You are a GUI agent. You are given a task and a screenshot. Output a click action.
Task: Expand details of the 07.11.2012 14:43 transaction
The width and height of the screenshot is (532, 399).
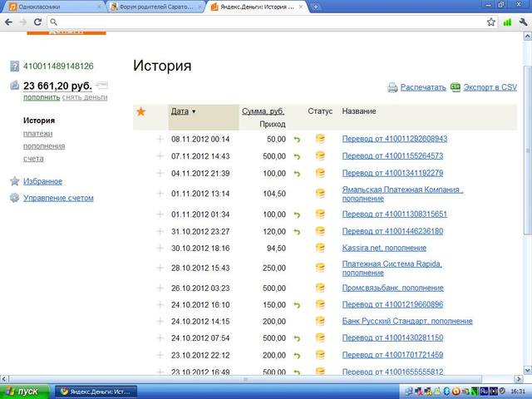pos(160,156)
